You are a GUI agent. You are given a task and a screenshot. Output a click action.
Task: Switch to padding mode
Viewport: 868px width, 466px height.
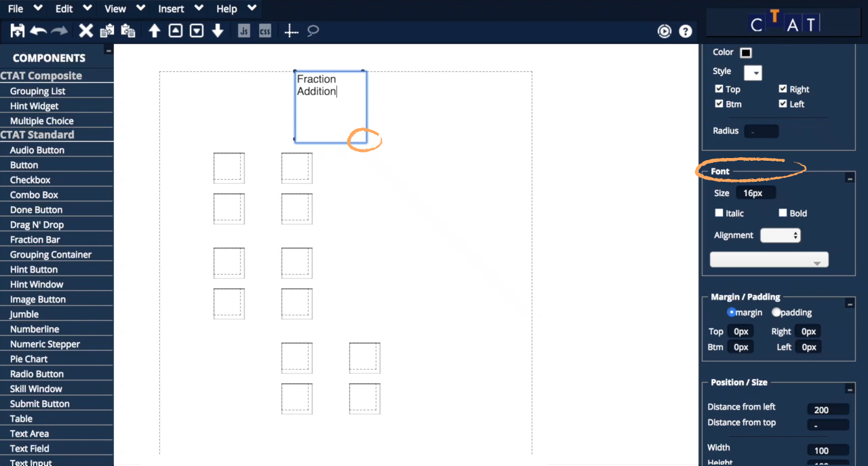coord(776,312)
